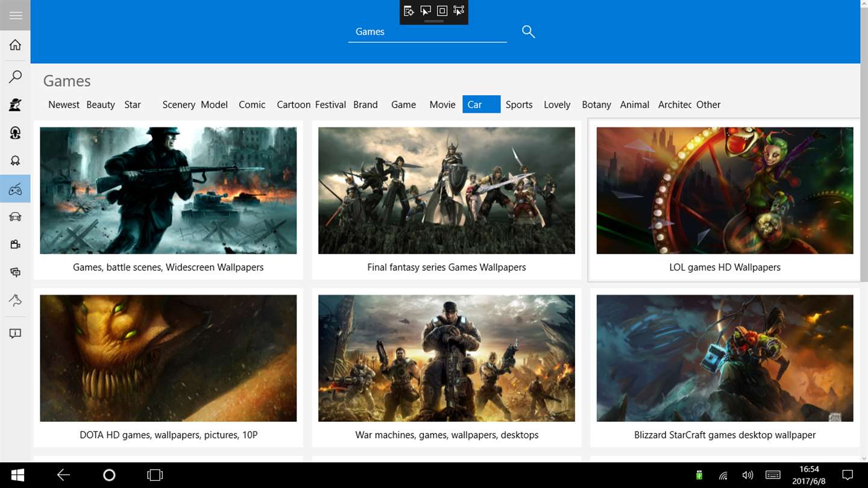Open the hamburger navigation menu

pyautogui.click(x=15, y=16)
